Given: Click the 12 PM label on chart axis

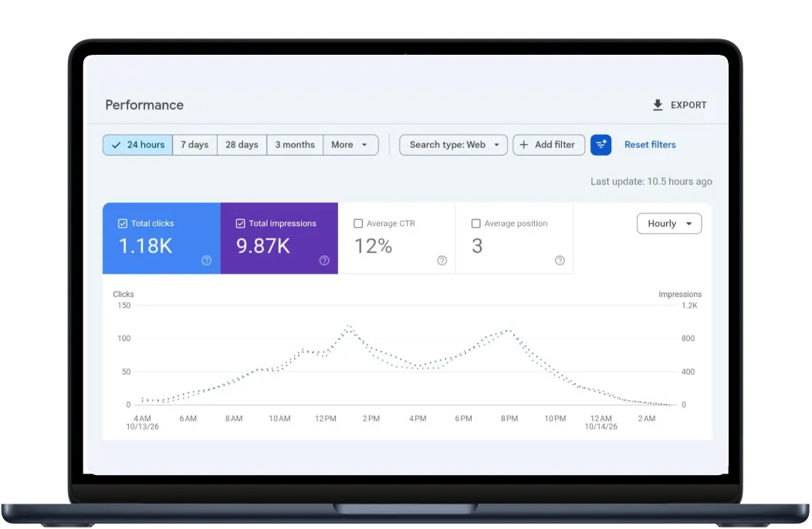Looking at the screenshot, I should 325,418.
